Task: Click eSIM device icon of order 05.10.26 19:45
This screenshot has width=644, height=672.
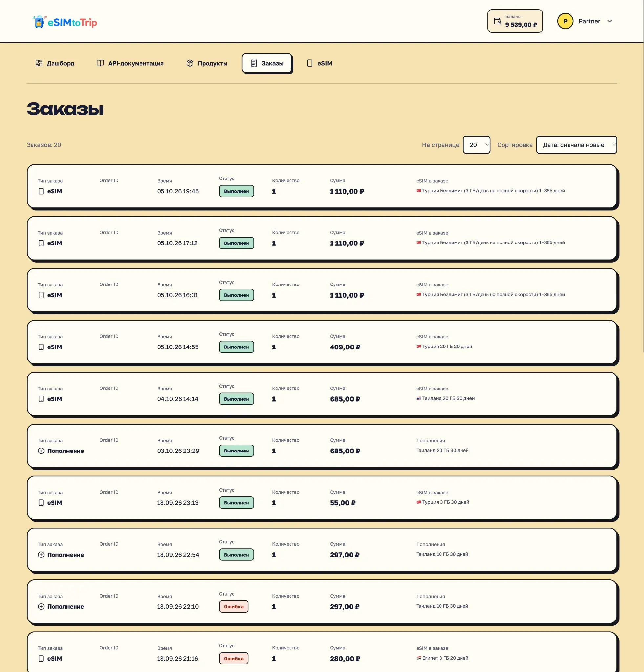Action: [x=41, y=191]
